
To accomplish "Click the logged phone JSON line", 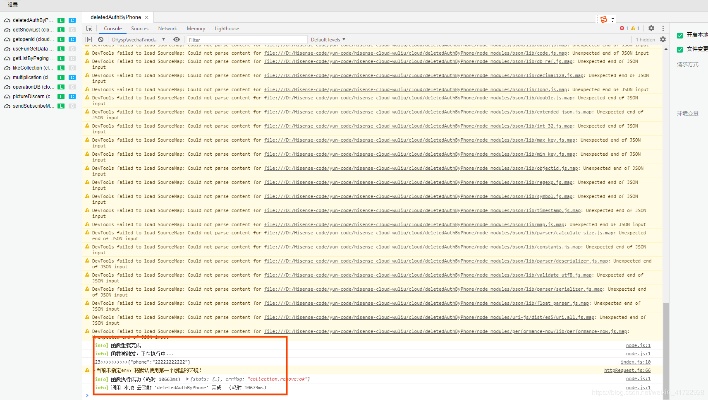I will (142, 362).
